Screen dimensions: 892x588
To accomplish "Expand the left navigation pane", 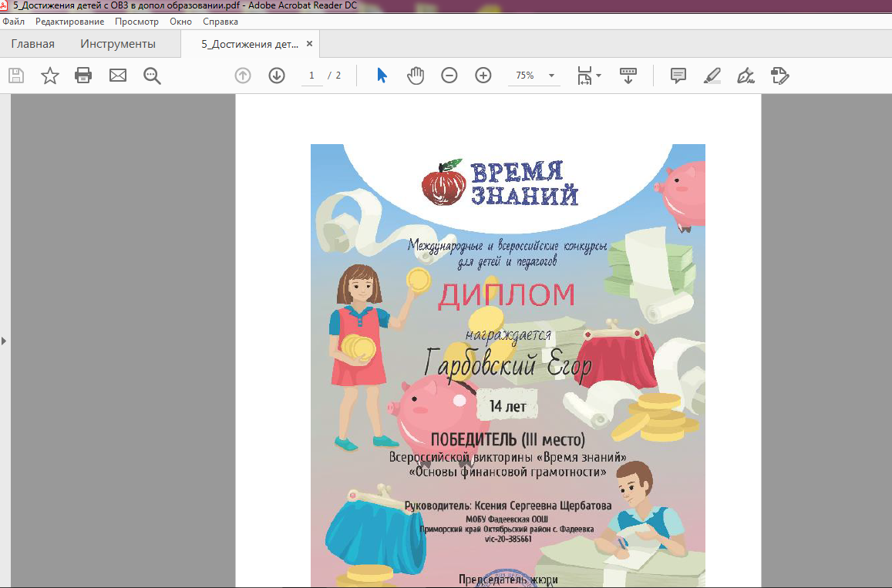I will (x=4, y=341).
